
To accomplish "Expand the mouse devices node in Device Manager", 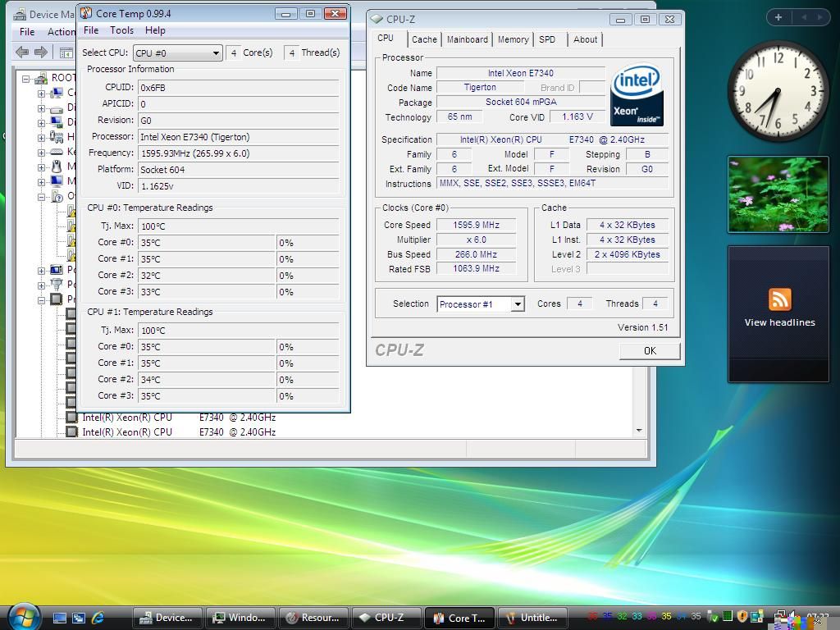I will (41, 167).
